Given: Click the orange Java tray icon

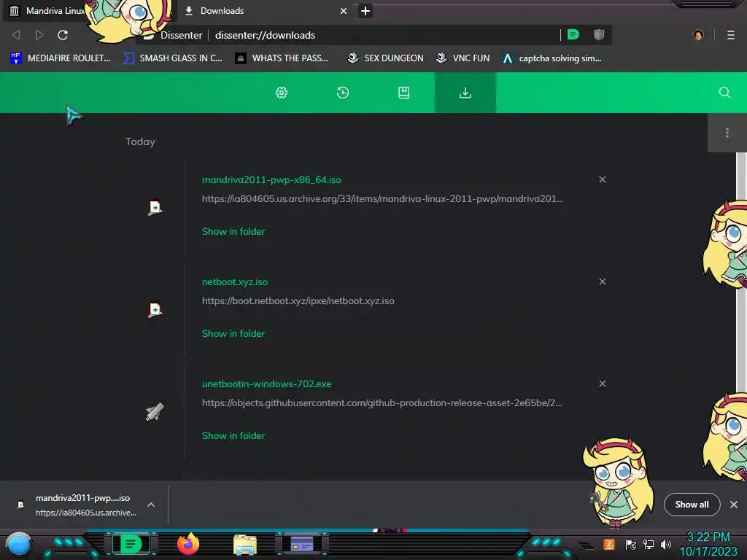Looking at the screenshot, I should point(609,544).
